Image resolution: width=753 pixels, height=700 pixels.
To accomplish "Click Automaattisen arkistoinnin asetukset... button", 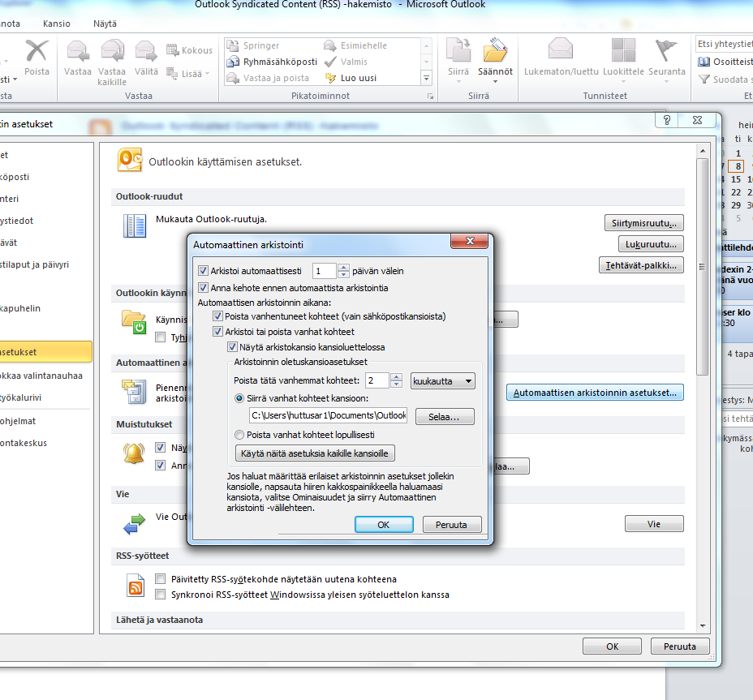I will [595, 393].
